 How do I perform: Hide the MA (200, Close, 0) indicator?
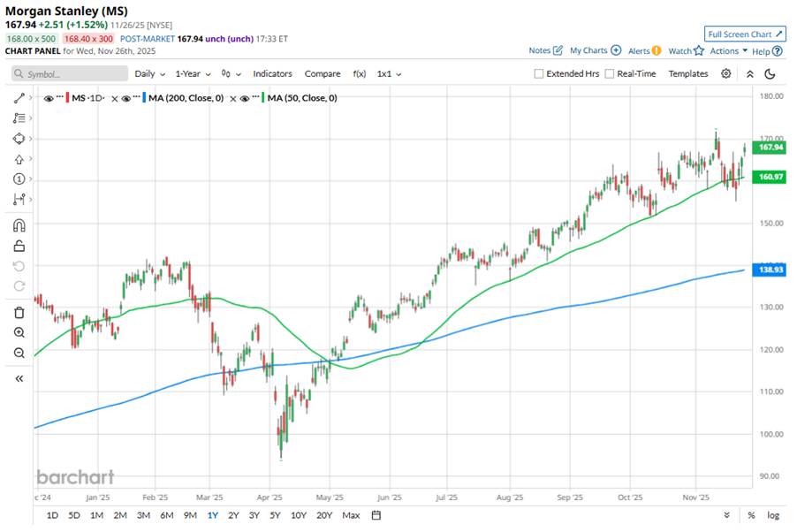(127, 98)
